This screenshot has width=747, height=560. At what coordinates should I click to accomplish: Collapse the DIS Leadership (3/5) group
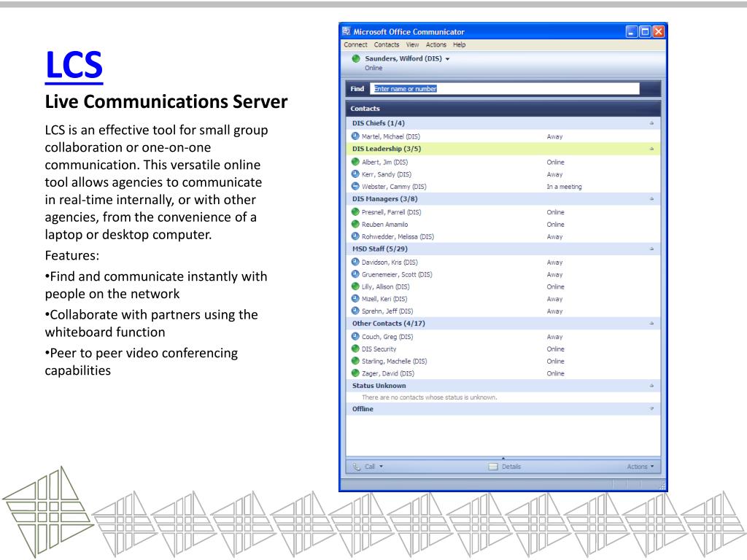pos(651,149)
